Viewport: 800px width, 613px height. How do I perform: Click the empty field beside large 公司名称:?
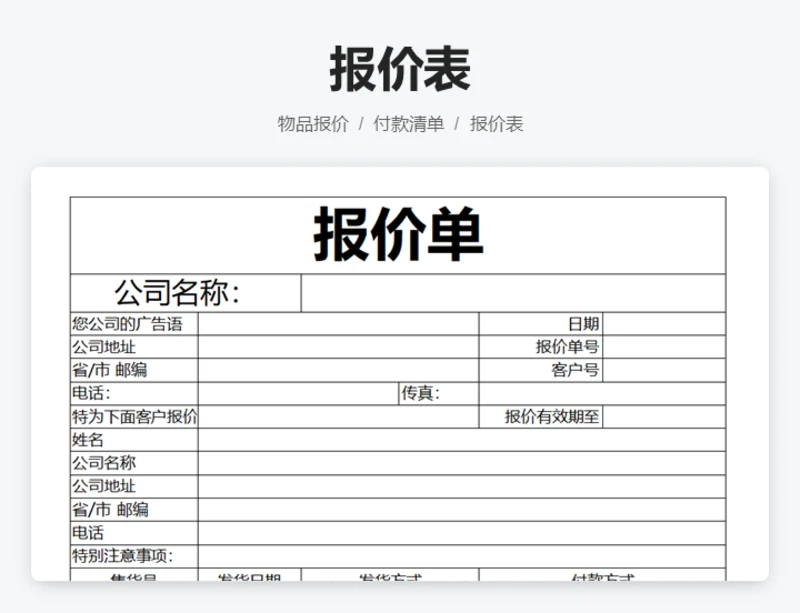pyautogui.click(x=513, y=293)
